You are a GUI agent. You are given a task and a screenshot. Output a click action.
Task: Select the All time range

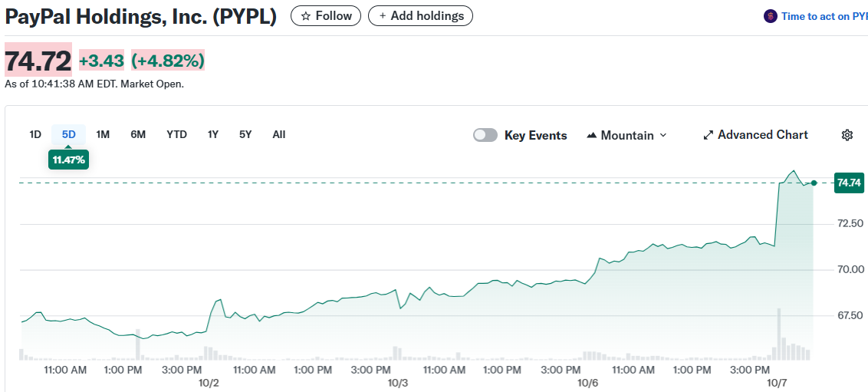click(279, 134)
